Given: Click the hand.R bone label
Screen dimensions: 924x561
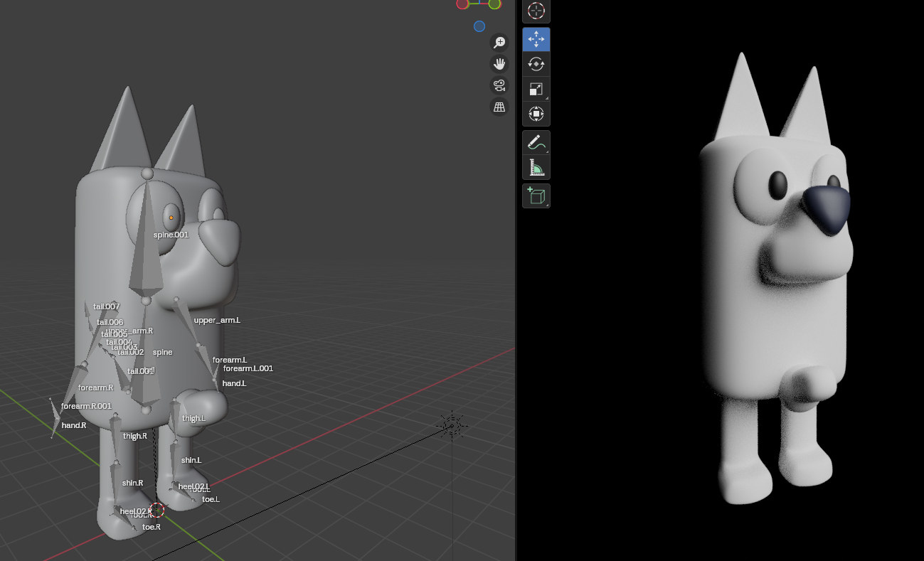Looking at the screenshot, I should (74, 425).
